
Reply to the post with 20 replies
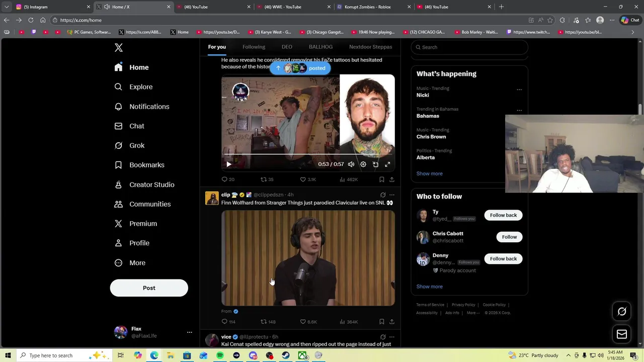click(228, 179)
